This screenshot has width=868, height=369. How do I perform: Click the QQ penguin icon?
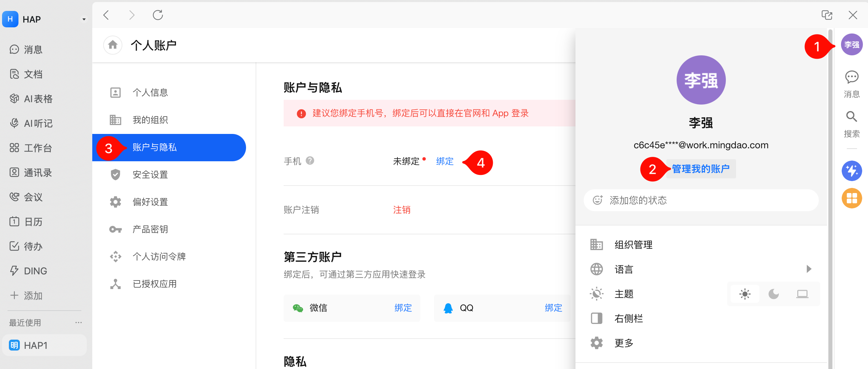[x=448, y=308]
